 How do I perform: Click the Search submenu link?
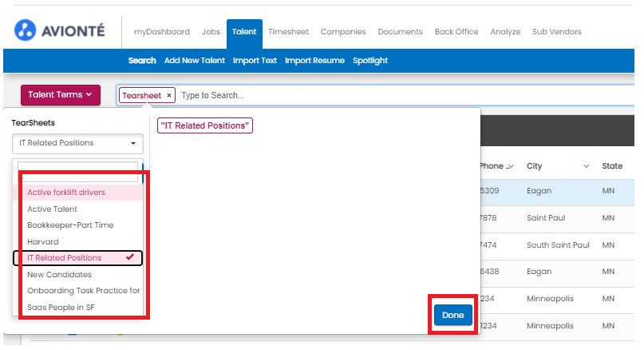(142, 61)
